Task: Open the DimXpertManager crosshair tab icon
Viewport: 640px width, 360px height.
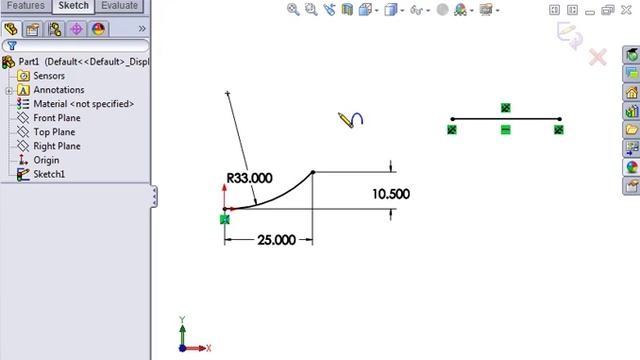Action: 76,29
